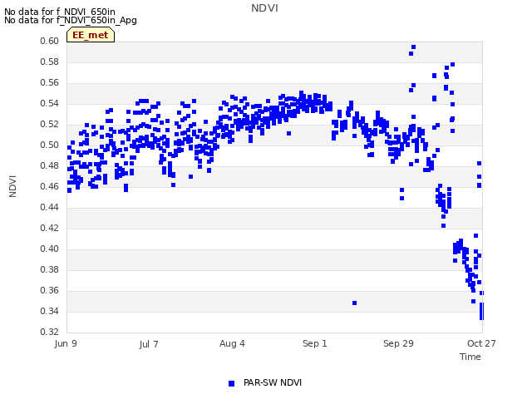Select the Jun 9 date tick label

[x=66, y=343]
